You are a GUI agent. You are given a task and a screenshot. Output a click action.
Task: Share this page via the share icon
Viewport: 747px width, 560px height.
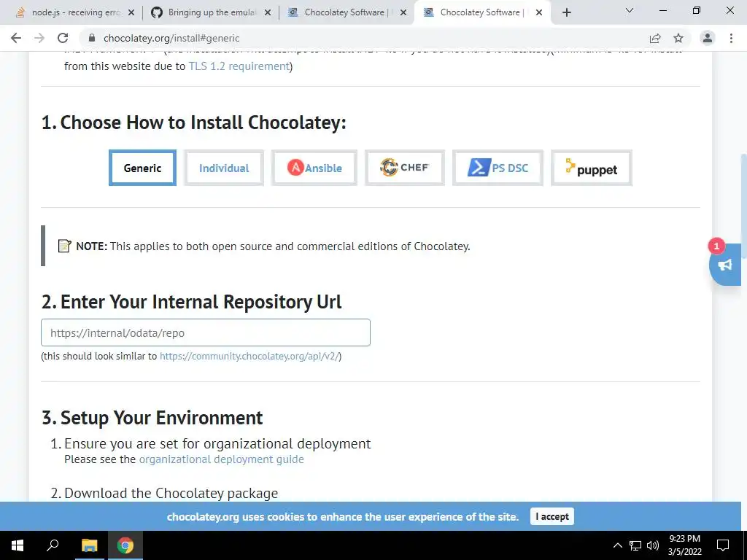click(x=655, y=38)
